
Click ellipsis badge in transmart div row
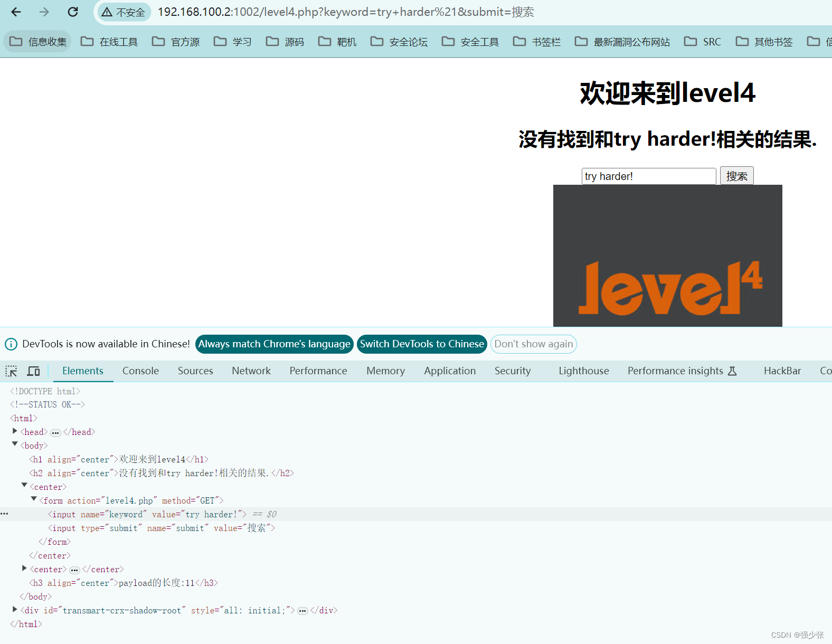[302, 611]
